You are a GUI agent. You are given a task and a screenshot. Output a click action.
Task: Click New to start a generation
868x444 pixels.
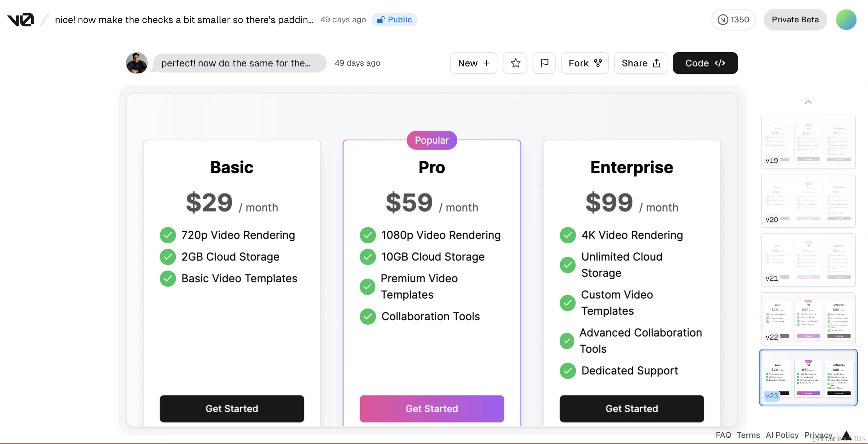click(x=474, y=63)
